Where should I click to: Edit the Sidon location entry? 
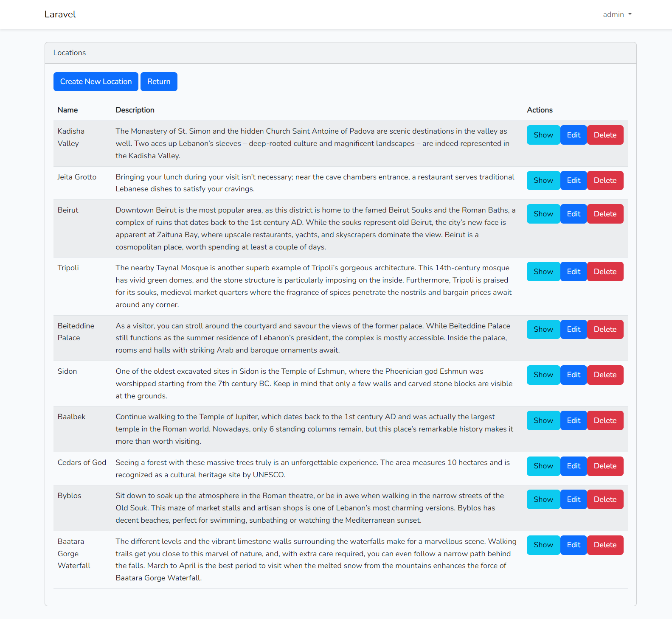[574, 375]
